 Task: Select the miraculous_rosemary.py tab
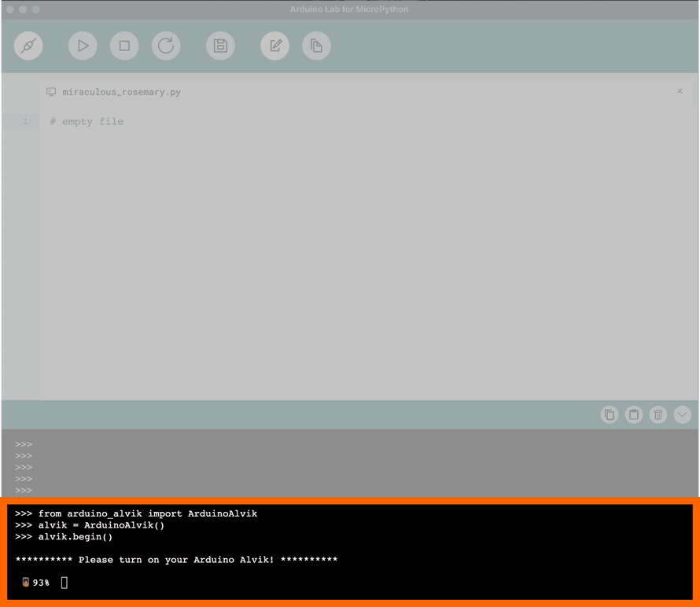coord(120,92)
